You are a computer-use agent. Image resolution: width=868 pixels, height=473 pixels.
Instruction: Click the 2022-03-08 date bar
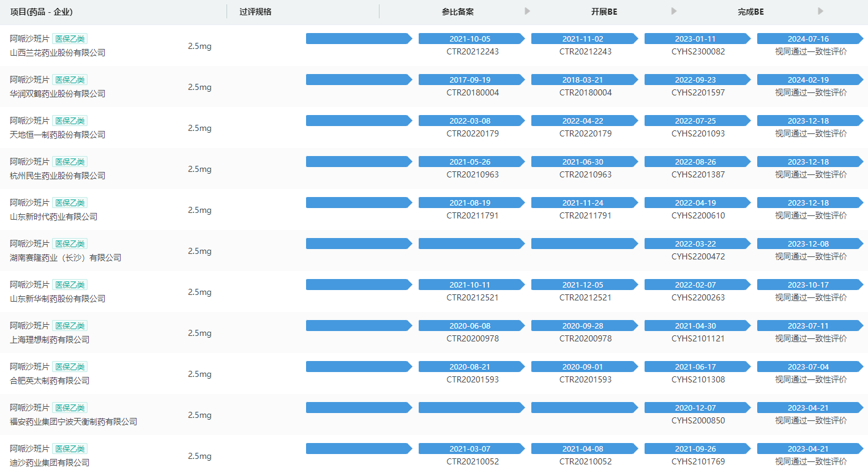472,121
